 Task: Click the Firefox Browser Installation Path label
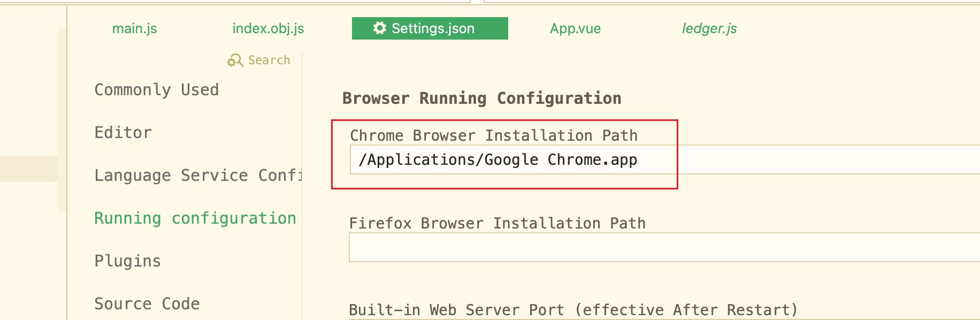tap(497, 223)
